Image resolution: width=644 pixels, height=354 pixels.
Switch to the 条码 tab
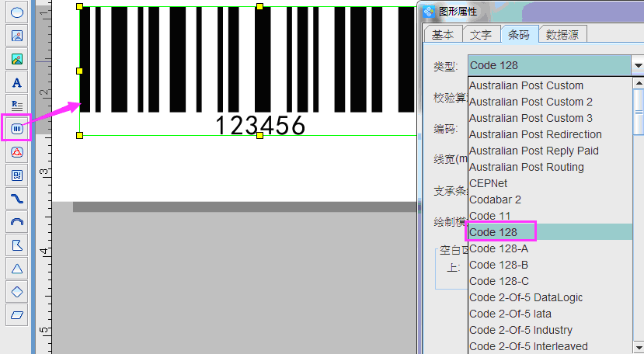tap(519, 34)
